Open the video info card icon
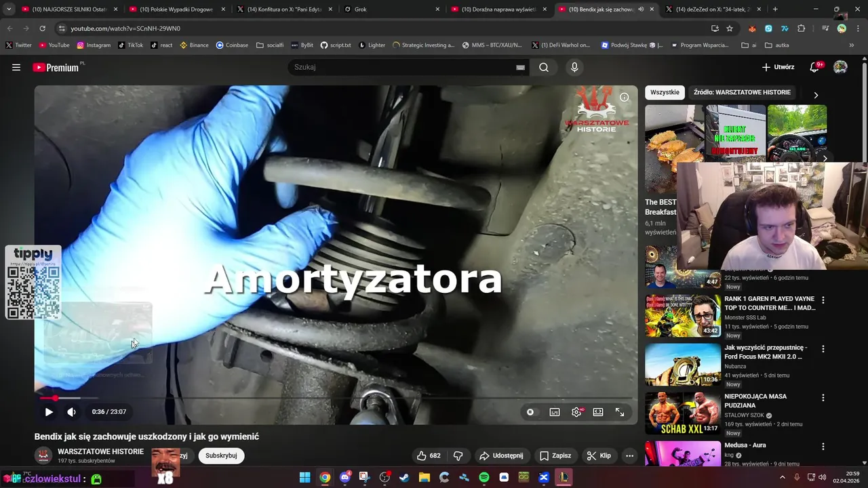This screenshot has width=868, height=488. point(624,97)
